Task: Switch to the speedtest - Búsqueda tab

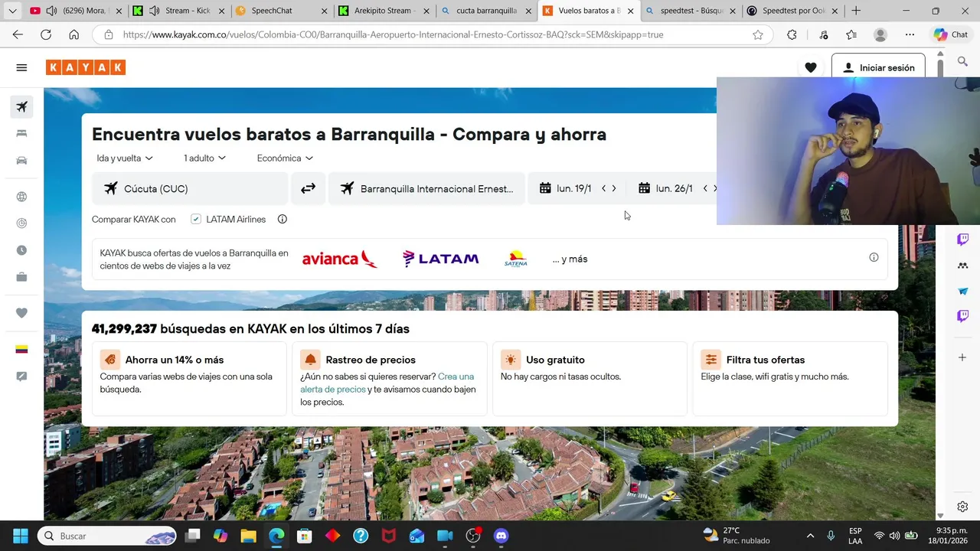Action: 690,11
